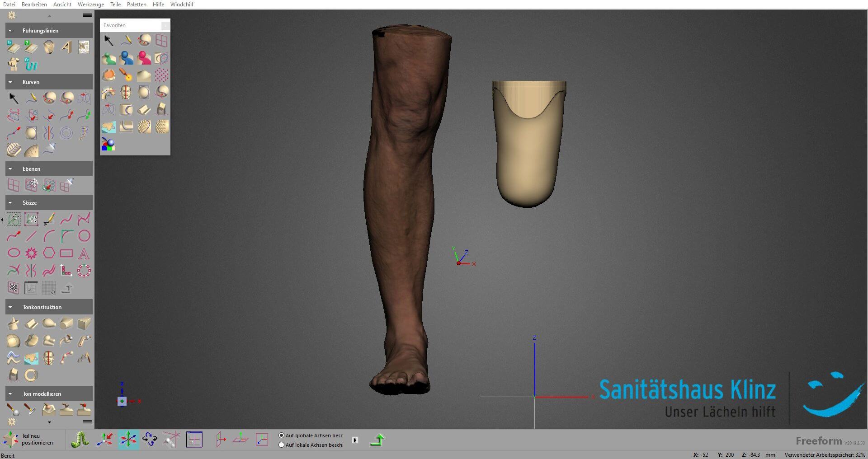
Task: Click the box primitive in Tonkonstruktion
Action: click(x=84, y=323)
